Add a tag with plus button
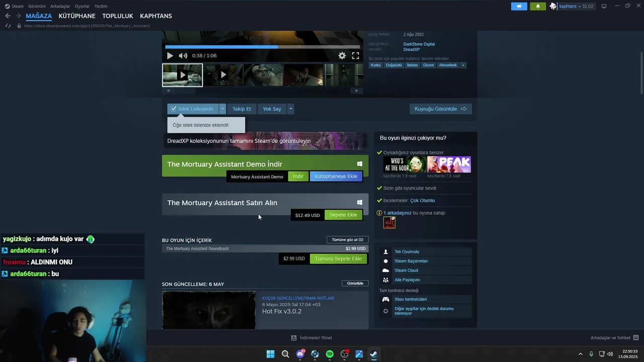This screenshot has width=644, height=362. (463, 65)
